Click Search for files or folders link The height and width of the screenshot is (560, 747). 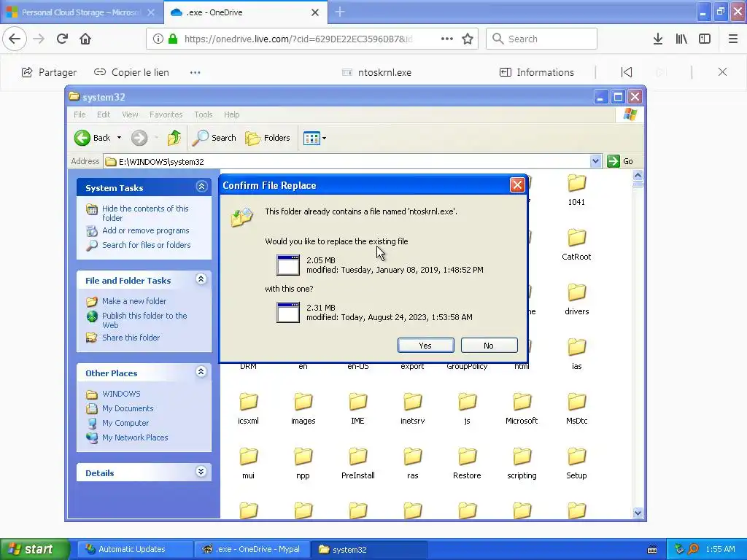click(x=146, y=245)
